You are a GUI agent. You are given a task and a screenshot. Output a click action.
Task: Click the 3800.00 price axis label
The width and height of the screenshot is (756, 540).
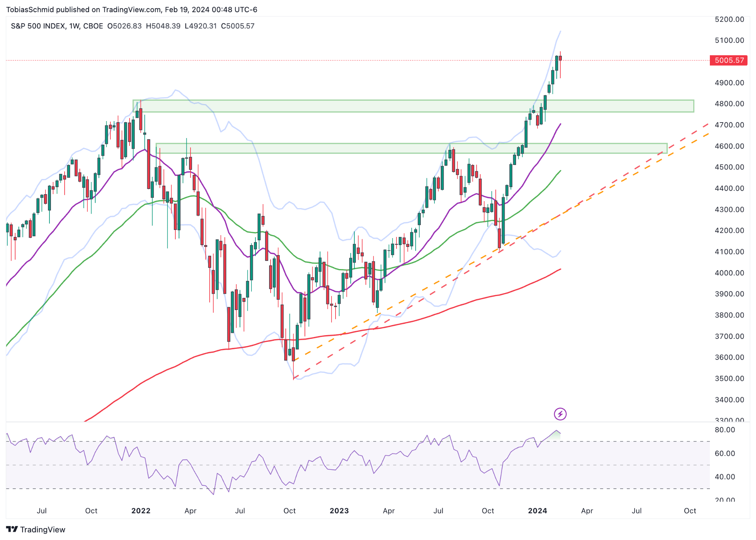coord(729,315)
